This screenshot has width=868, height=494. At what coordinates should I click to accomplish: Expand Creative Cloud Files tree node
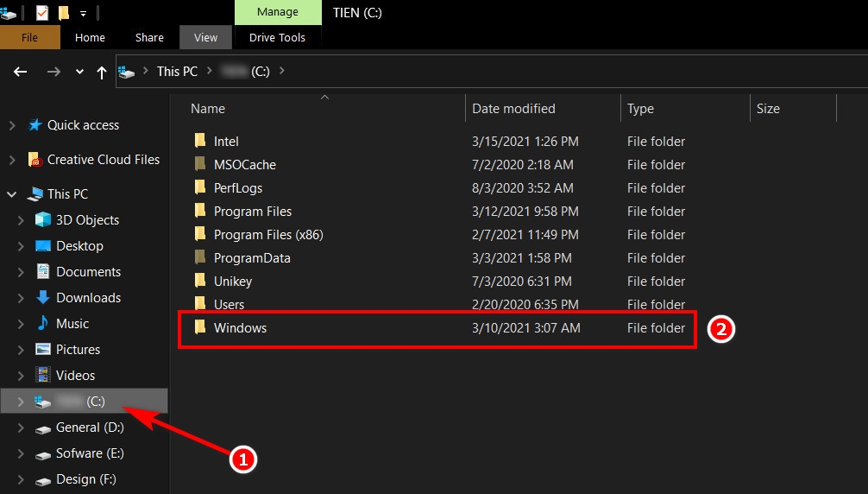pos(12,160)
